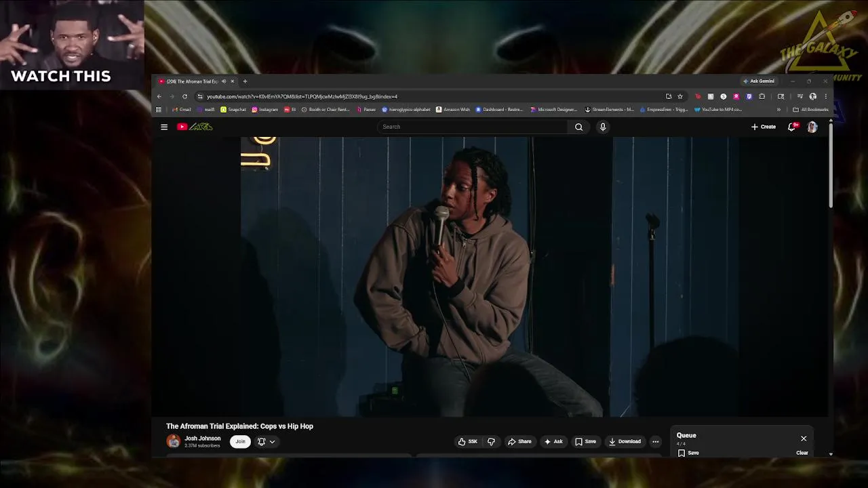Open YouTube notifications bell
868x488 pixels.
point(791,127)
